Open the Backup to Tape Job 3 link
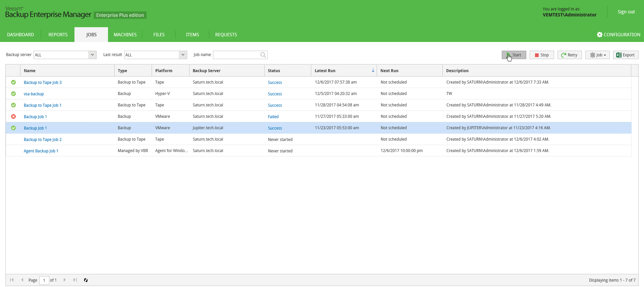This screenshot has width=644, height=287. [43, 83]
